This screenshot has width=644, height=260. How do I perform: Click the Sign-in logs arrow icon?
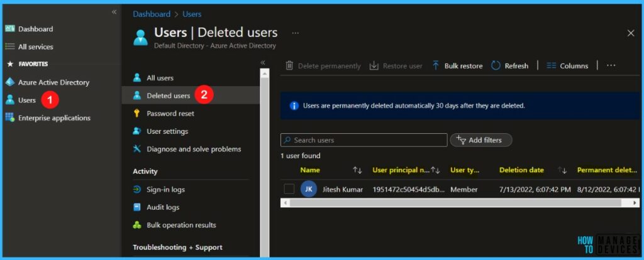pyautogui.click(x=137, y=190)
